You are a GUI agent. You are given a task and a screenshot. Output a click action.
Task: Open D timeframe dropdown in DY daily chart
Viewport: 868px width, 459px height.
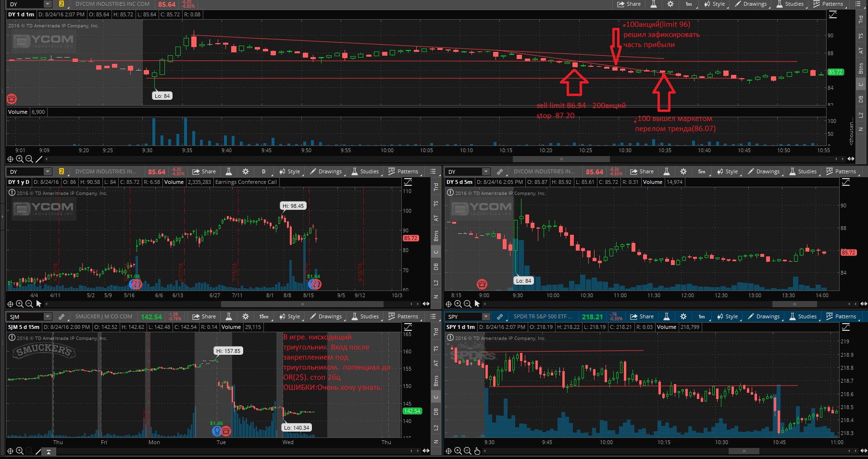point(263,171)
